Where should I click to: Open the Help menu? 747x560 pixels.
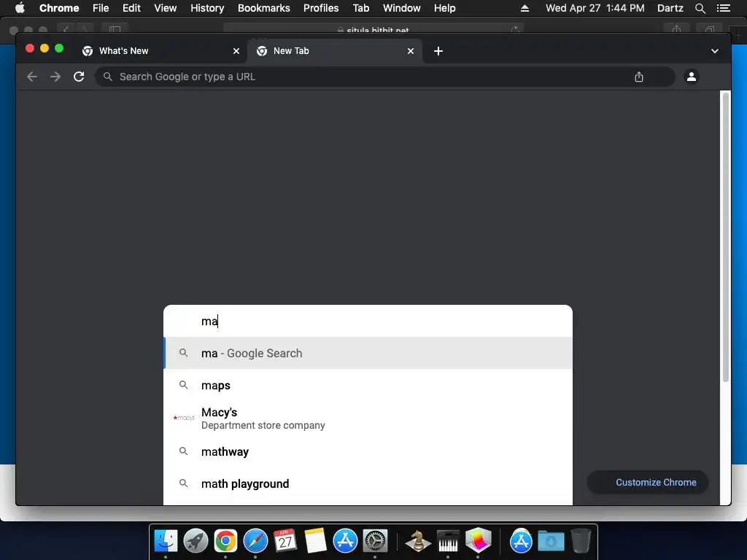click(444, 8)
